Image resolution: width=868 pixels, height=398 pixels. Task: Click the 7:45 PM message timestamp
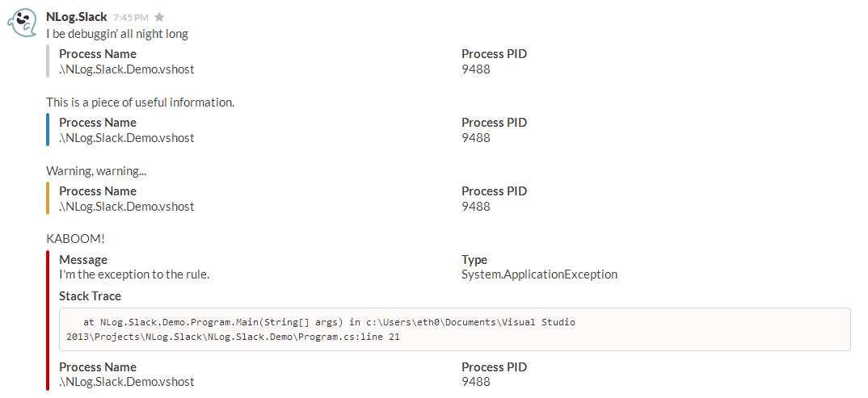[131, 17]
